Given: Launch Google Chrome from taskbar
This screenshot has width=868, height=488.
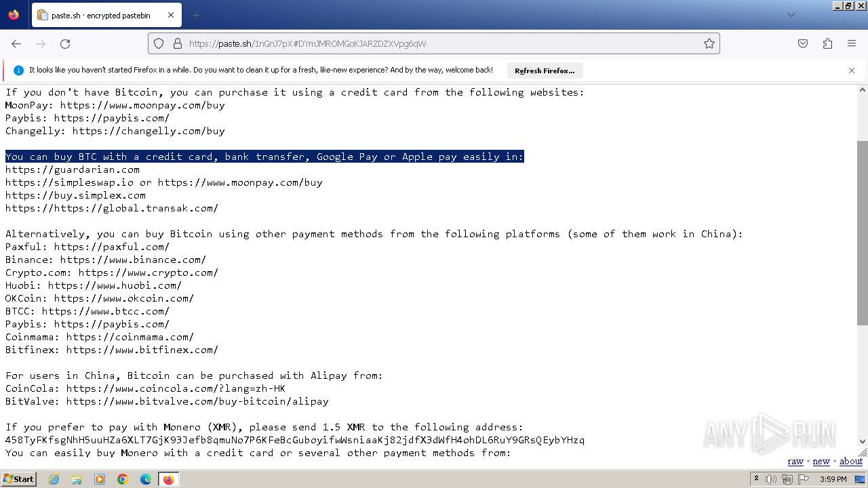Looking at the screenshot, I should [123, 479].
